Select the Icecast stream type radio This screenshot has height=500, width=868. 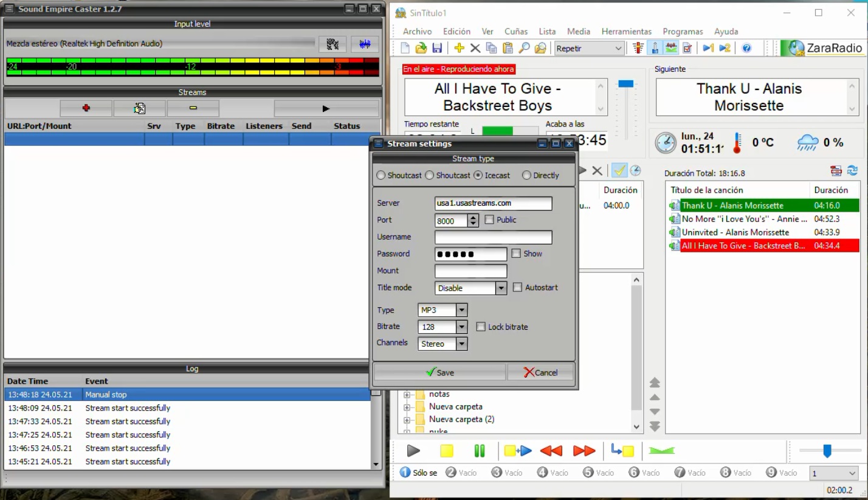click(x=478, y=175)
